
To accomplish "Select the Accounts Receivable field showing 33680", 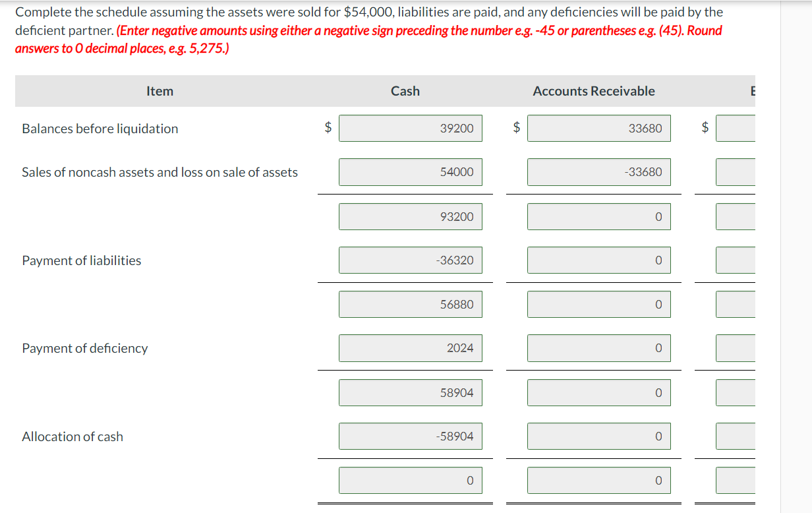I will click(598, 128).
